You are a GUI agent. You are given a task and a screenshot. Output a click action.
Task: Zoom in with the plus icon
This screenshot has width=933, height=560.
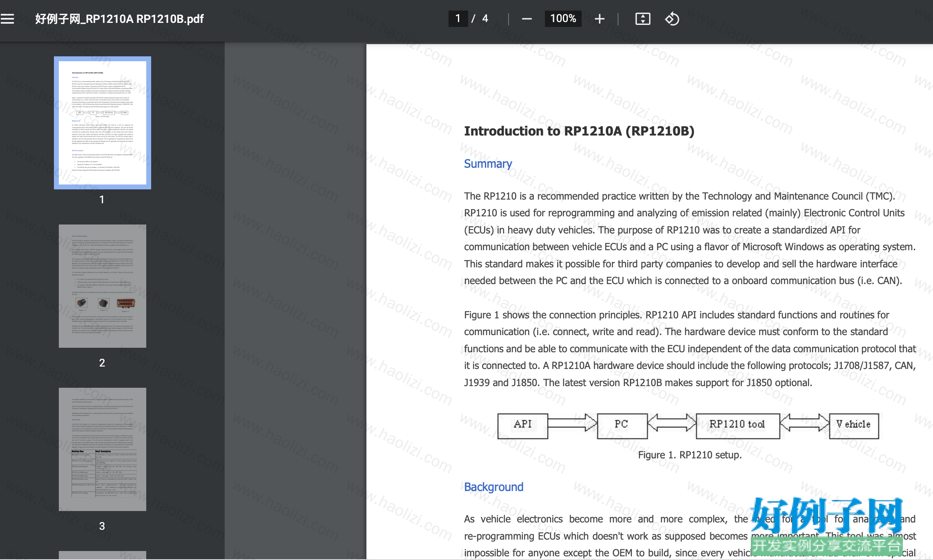[599, 19]
